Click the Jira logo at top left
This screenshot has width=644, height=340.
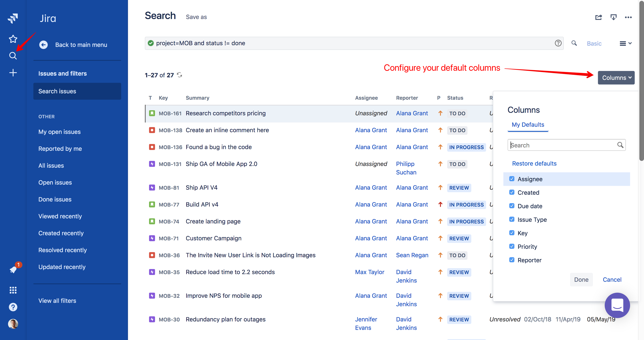[x=13, y=18]
